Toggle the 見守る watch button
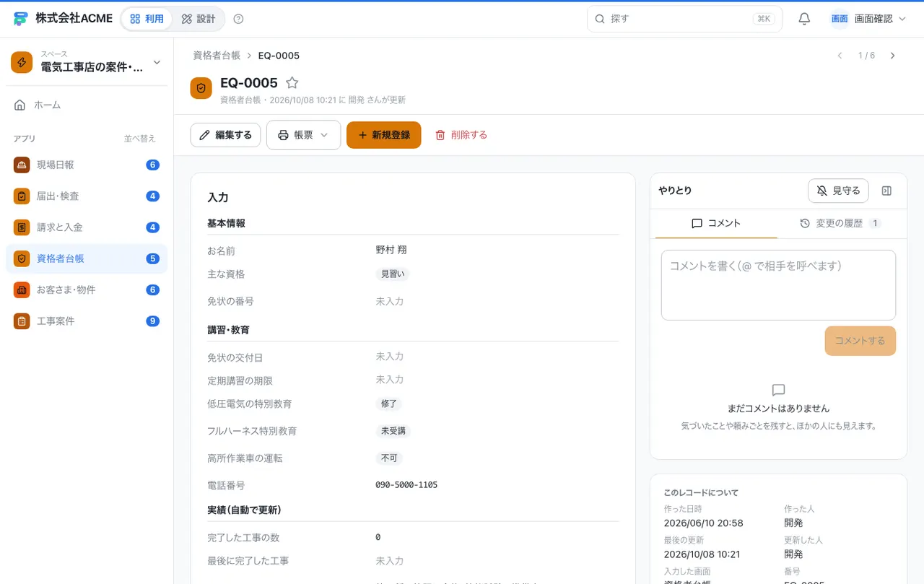The image size is (924, 584). point(838,191)
